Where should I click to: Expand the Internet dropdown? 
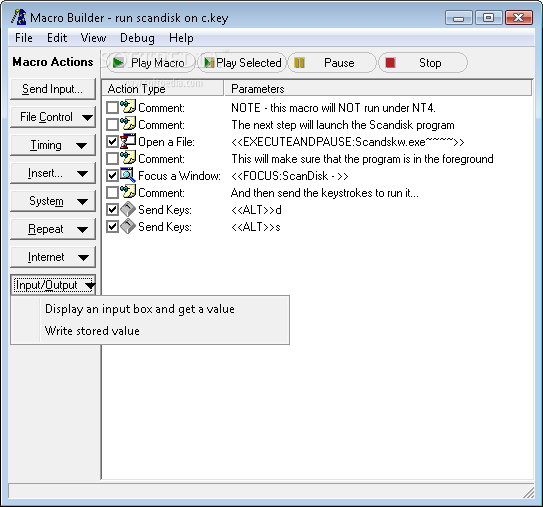tap(53, 257)
